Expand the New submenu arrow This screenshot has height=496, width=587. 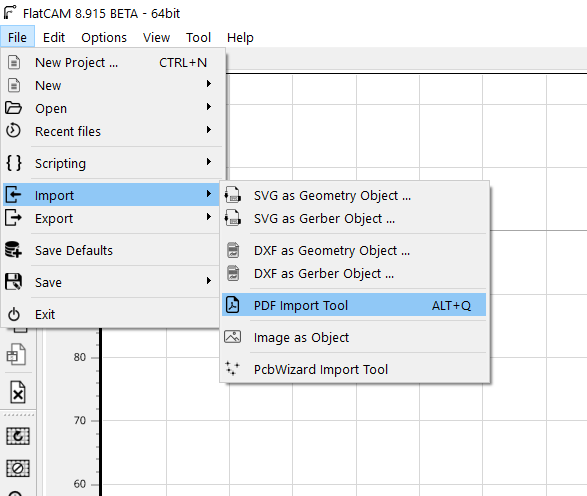[x=209, y=83]
